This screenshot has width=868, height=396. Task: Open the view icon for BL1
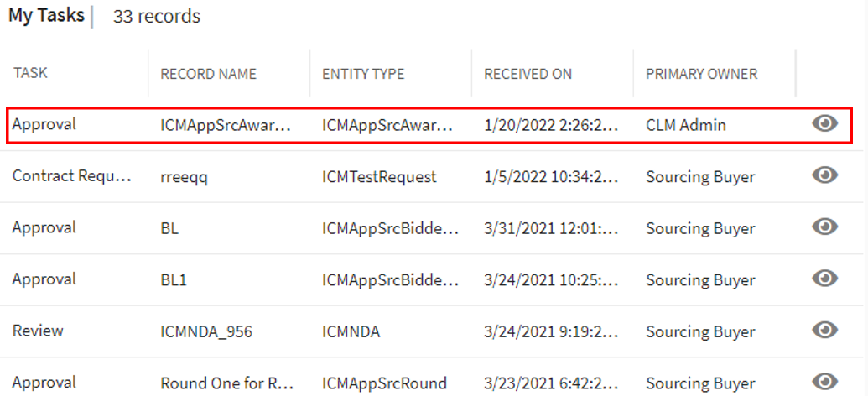(x=825, y=279)
